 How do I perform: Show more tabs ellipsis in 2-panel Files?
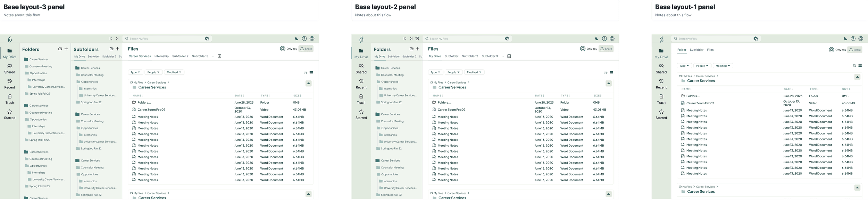pyautogui.click(x=503, y=56)
